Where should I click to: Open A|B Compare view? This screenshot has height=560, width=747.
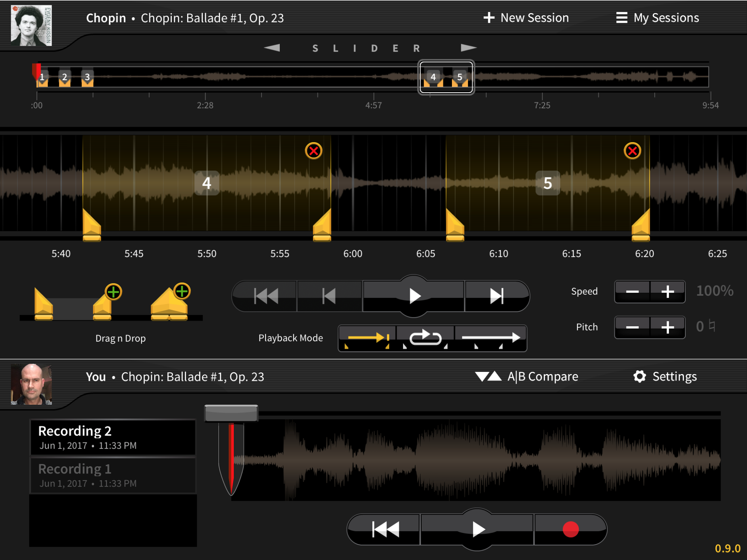click(527, 377)
